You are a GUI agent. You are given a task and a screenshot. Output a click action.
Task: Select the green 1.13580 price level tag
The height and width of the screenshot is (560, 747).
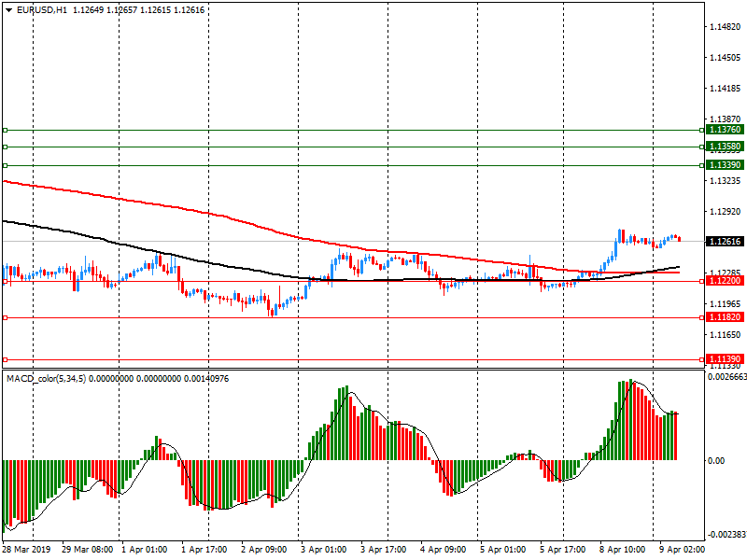tap(725, 147)
